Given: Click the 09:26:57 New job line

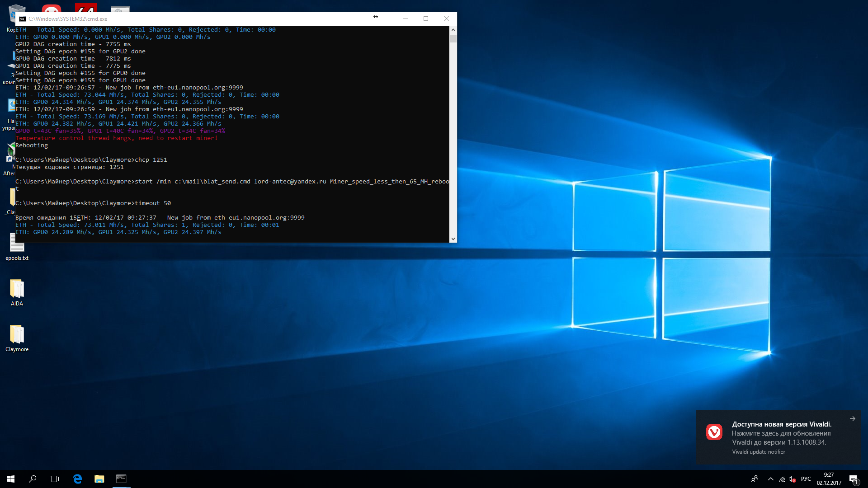Looking at the screenshot, I should (x=129, y=88).
